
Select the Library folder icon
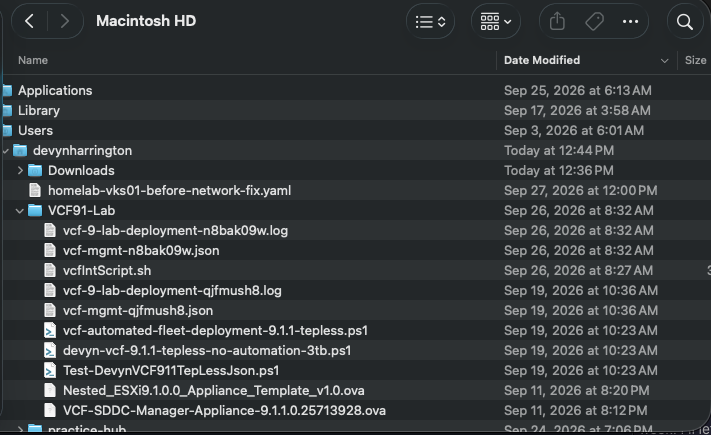click(7, 111)
